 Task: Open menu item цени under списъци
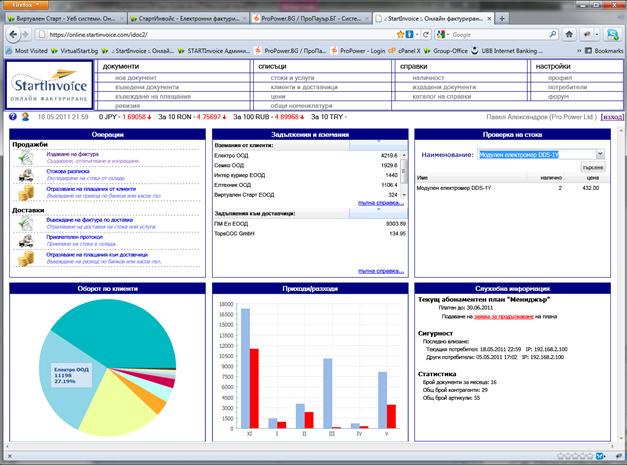coord(278,97)
